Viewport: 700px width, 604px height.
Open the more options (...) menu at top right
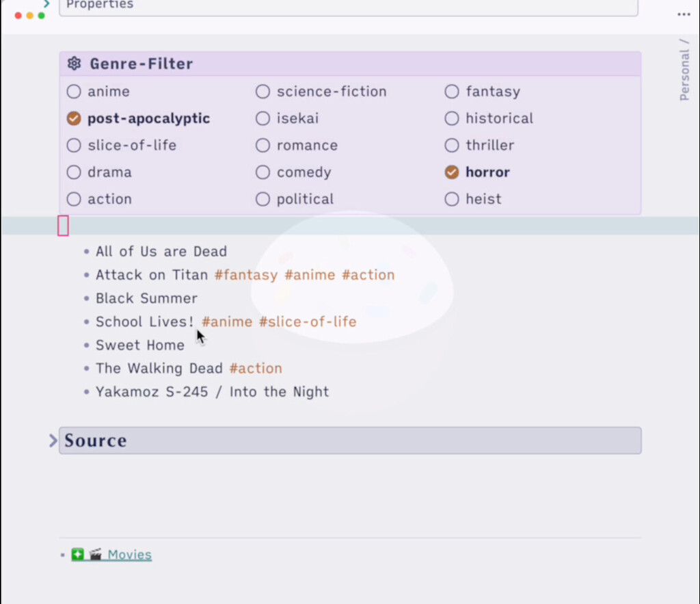(684, 14)
